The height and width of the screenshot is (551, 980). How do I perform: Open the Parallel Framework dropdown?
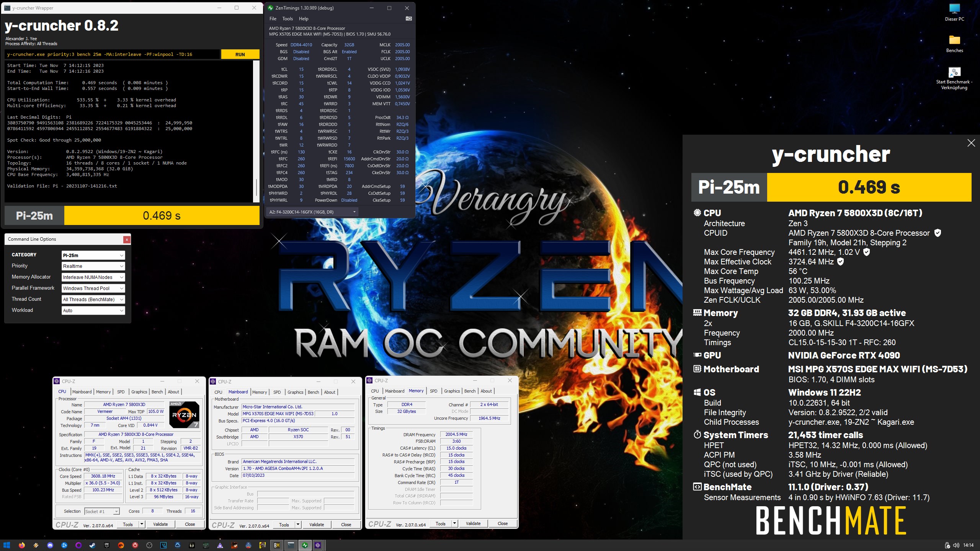click(x=93, y=289)
